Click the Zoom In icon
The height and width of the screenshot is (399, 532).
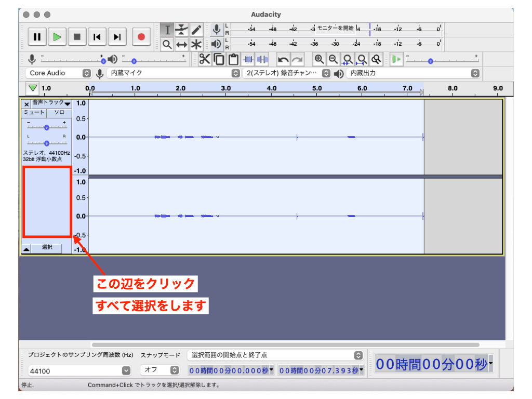(x=319, y=59)
